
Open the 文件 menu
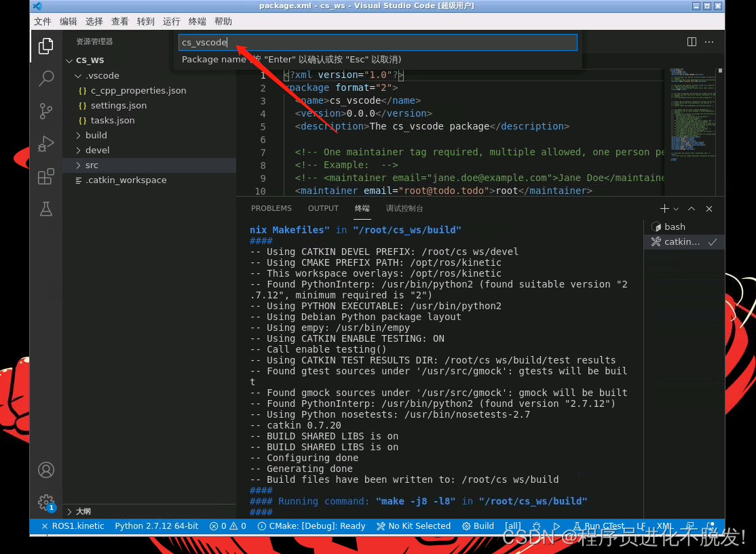[43, 21]
